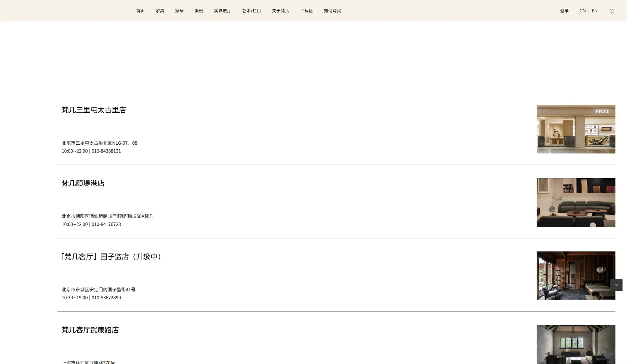Switch language to CN
Image resolution: width=628 pixels, height=364 pixels.
point(582,11)
